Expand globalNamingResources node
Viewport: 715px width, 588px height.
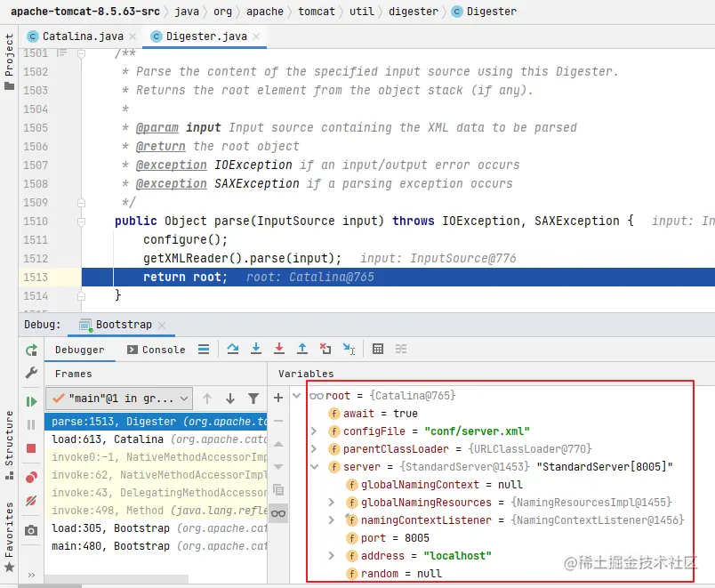332,503
